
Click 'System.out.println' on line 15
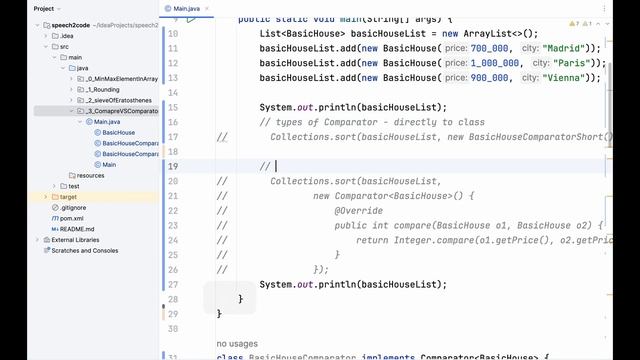[308, 107]
